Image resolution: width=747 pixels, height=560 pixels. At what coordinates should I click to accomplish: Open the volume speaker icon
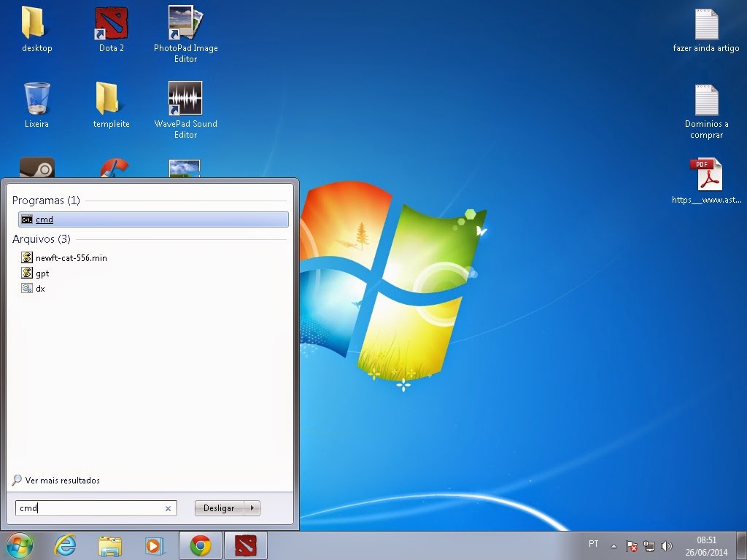(x=667, y=546)
